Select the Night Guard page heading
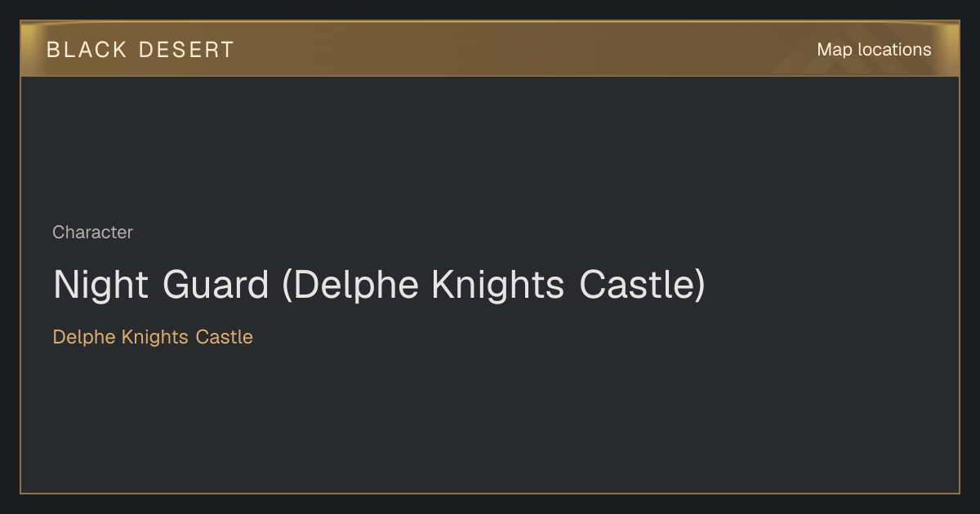980x514 pixels. pos(379,285)
